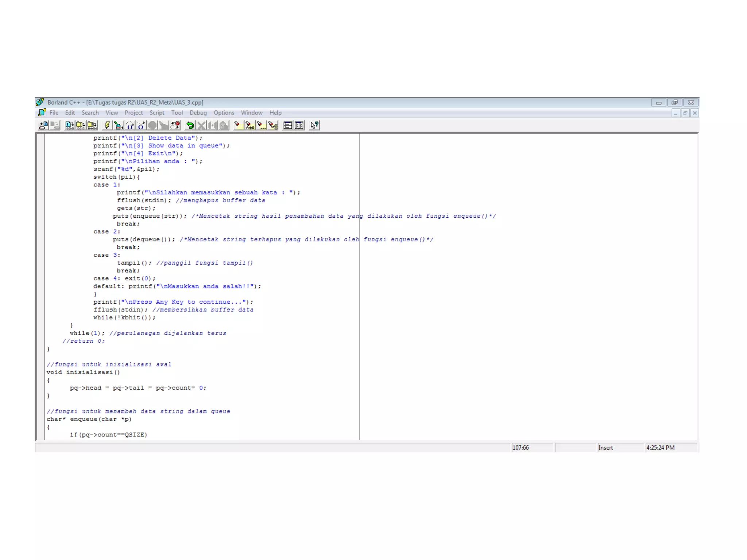Click the Insert mode status indicator
This screenshot has width=747, height=560.
click(605, 448)
